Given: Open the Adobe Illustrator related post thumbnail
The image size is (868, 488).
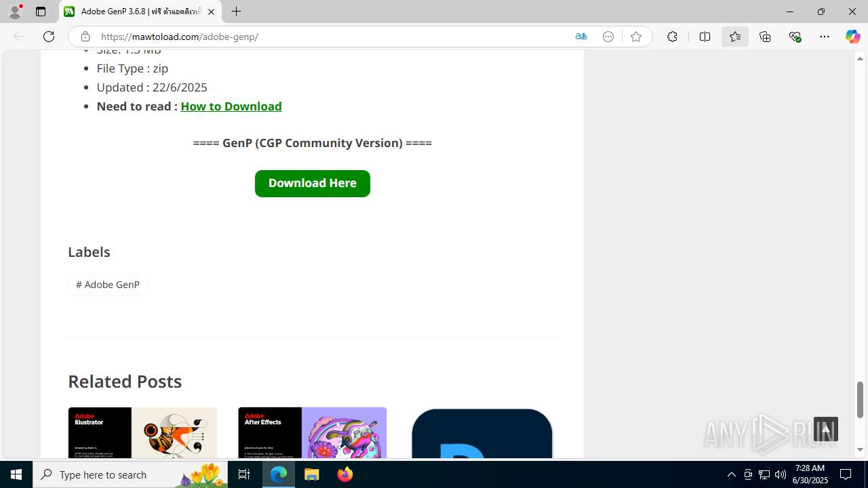Looking at the screenshot, I should tap(142, 432).
